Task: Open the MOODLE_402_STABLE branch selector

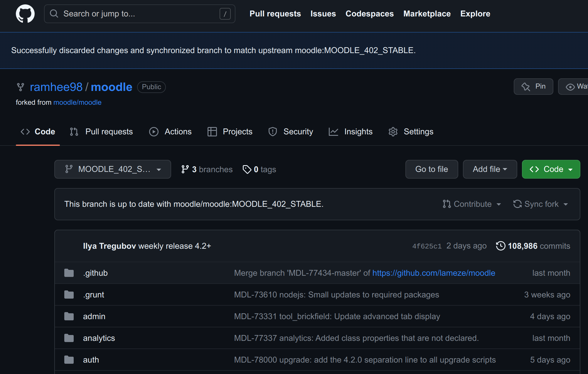Action: (x=112, y=169)
